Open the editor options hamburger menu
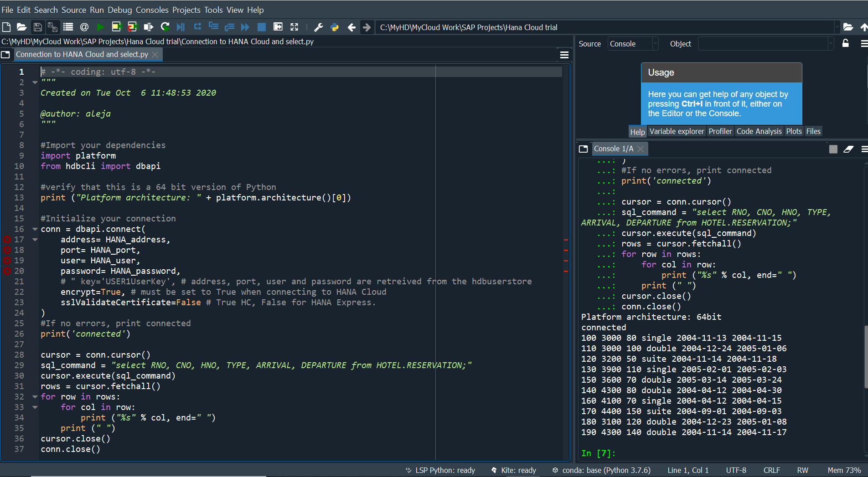Viewport: 868px width, 477px height. [564, 55]
